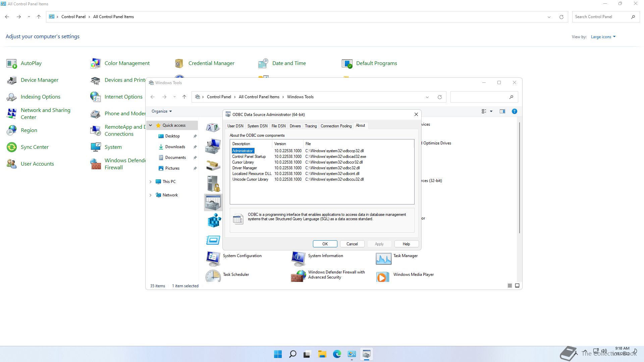Image resolution: width=644 pixels, height=362 pixels.
Task: Open Device Manager icon
Action: pyautogui.click(x=33, y=80)
